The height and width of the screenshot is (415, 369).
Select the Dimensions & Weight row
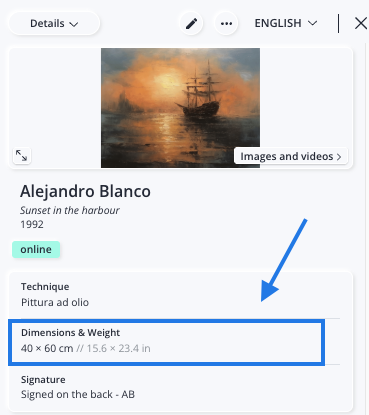click(166, 342)
